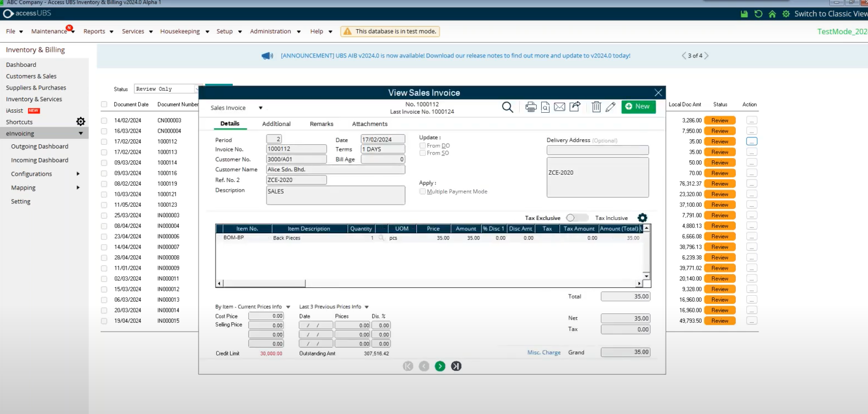Click the item table horizontal scrollbar
The height and width of the screenshot is (414, 868).
pos(264,284)
